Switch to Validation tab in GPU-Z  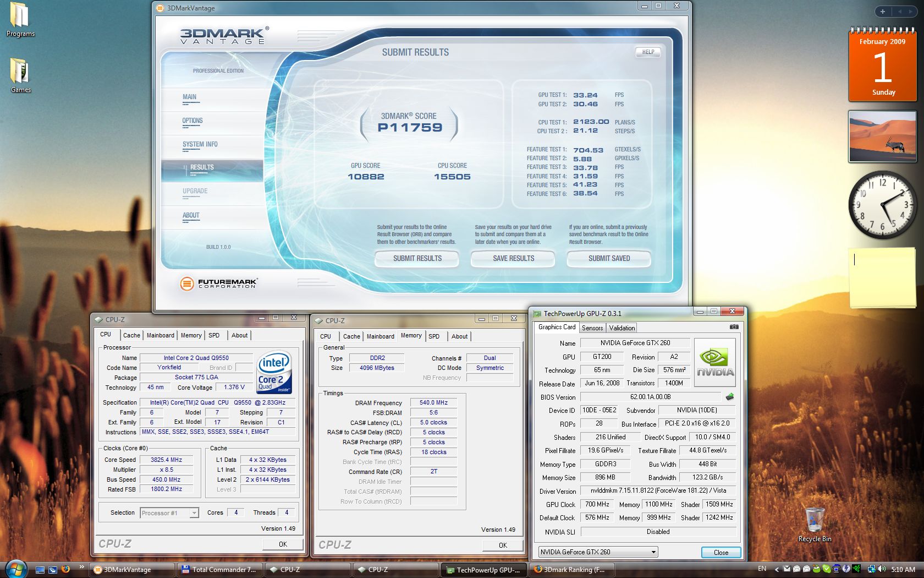tap(621, 328)
